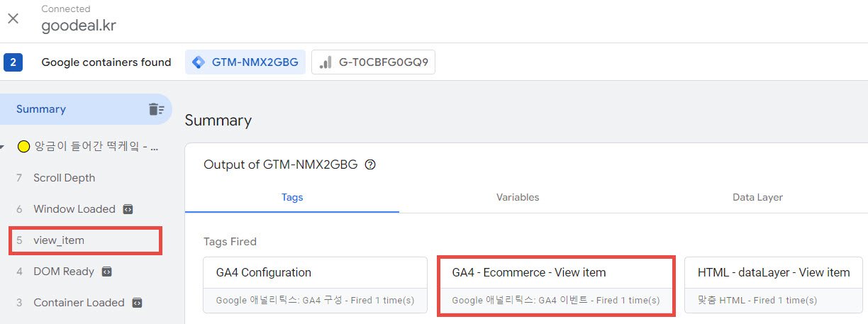Select the G-T0CBFG0GQ9 container chip
868x324 pixels.
click(373, 62)
